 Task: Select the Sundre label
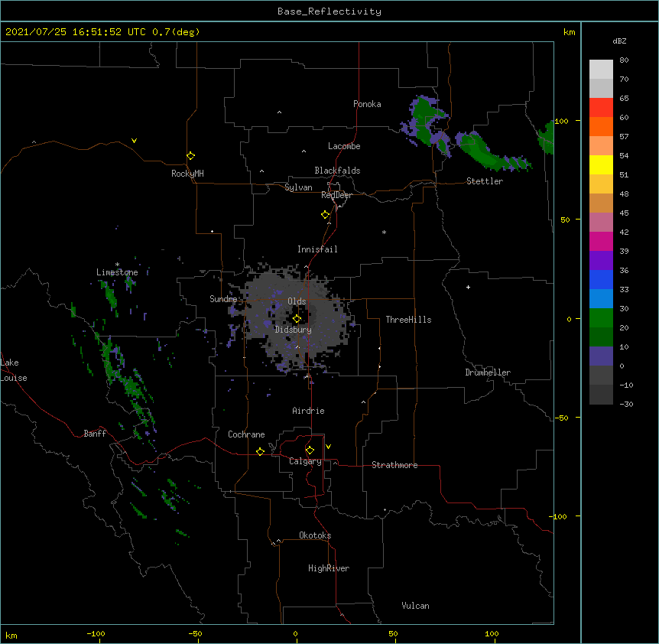tap(223, 299)
